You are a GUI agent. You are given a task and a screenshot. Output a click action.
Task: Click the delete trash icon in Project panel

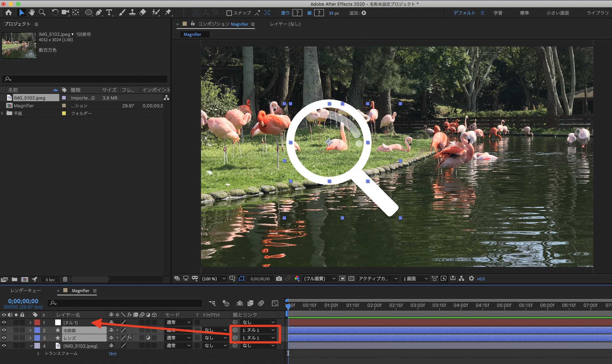(x=65, y=279)
